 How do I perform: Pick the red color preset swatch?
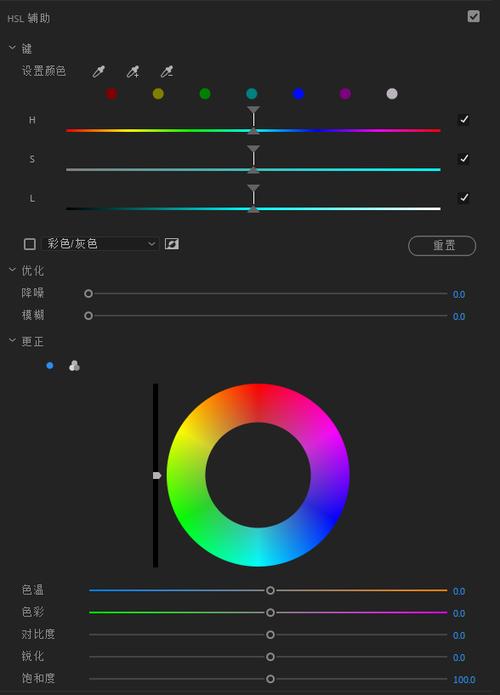(111, 94)
